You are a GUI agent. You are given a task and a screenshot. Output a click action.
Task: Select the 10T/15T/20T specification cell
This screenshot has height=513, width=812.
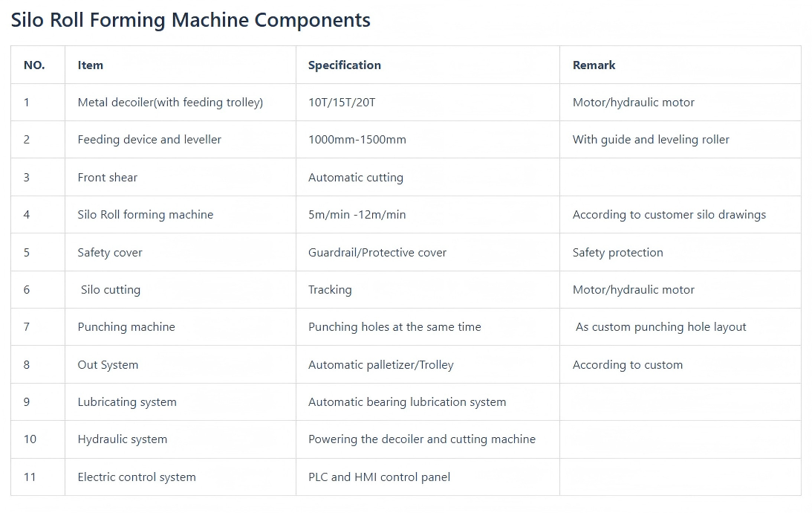342,103
